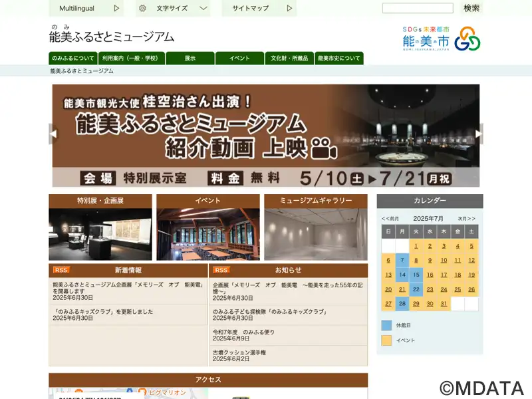The width and height of the screenshot is (532, 399).
Task: Click the カレンダー panel header
Action: pos(430,201)
